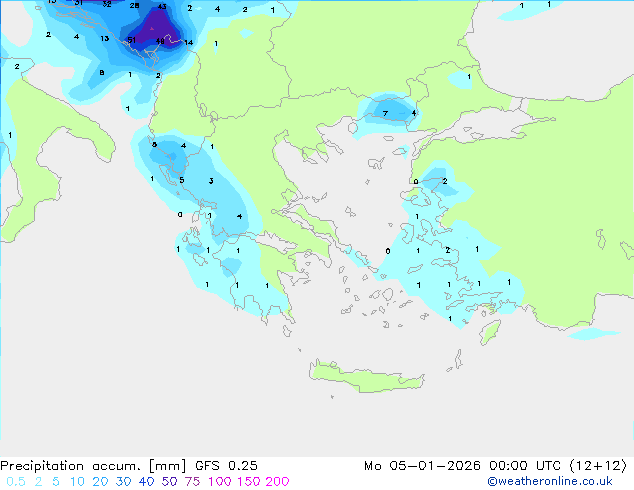Select the 10 legend value
Image resolution: width=634 pixels, height=490 pixels.
click(77, 482)
